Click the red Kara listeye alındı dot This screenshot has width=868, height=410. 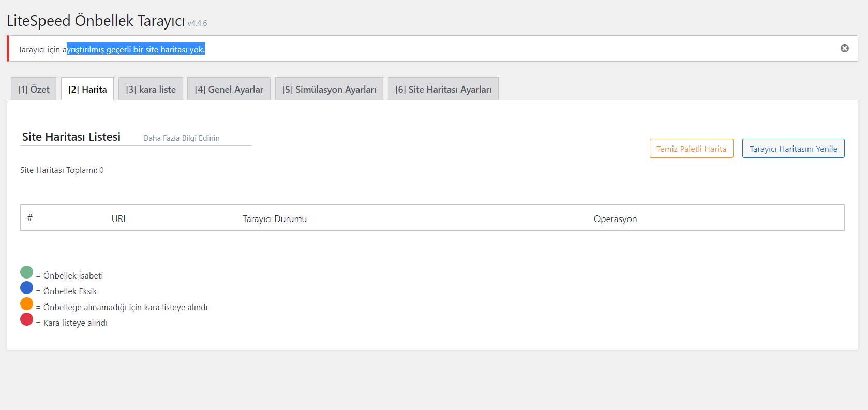click(x=26, y=319)
